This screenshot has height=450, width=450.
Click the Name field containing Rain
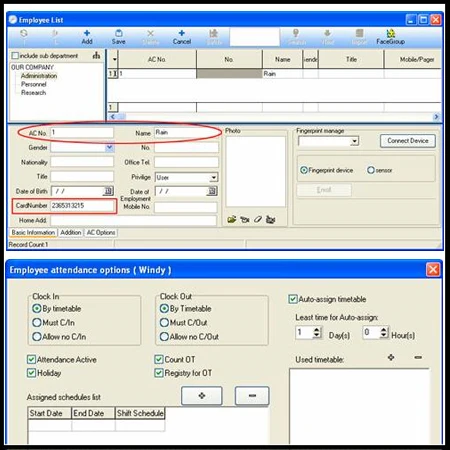click(x=186, y=132)
